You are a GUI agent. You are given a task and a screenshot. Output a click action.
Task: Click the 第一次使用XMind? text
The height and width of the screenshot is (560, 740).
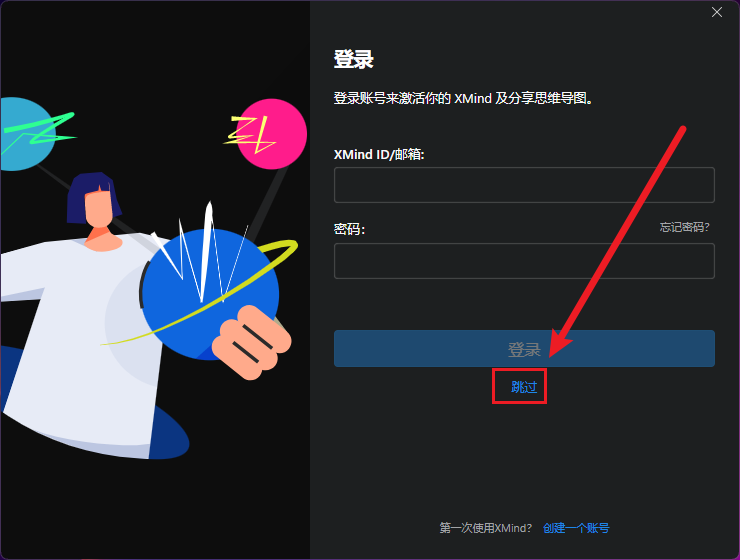click(x=486, y=528)
